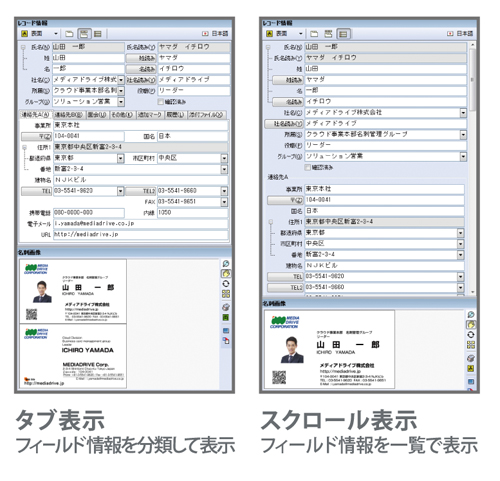Click the magnifier icon beside the right card image
The height and width of the screenshot is (481, 500).
(x=471, y=314)
